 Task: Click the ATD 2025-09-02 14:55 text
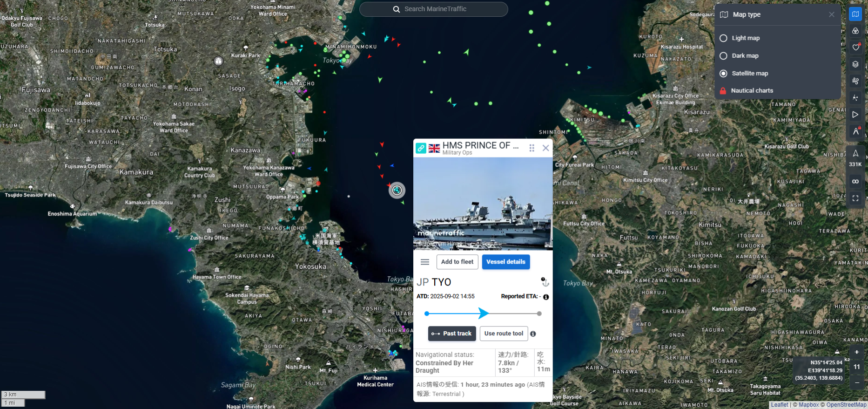(x=445, y=296)
